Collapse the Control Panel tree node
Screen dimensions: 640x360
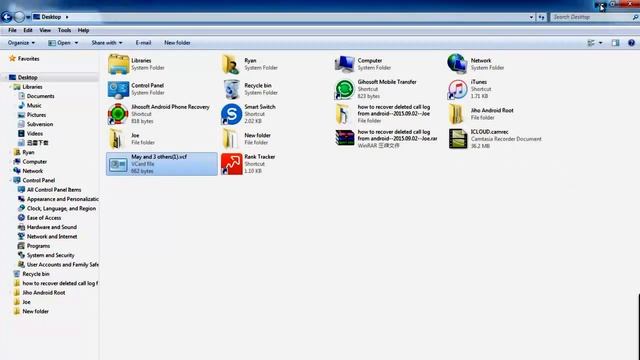pos(10,180)
